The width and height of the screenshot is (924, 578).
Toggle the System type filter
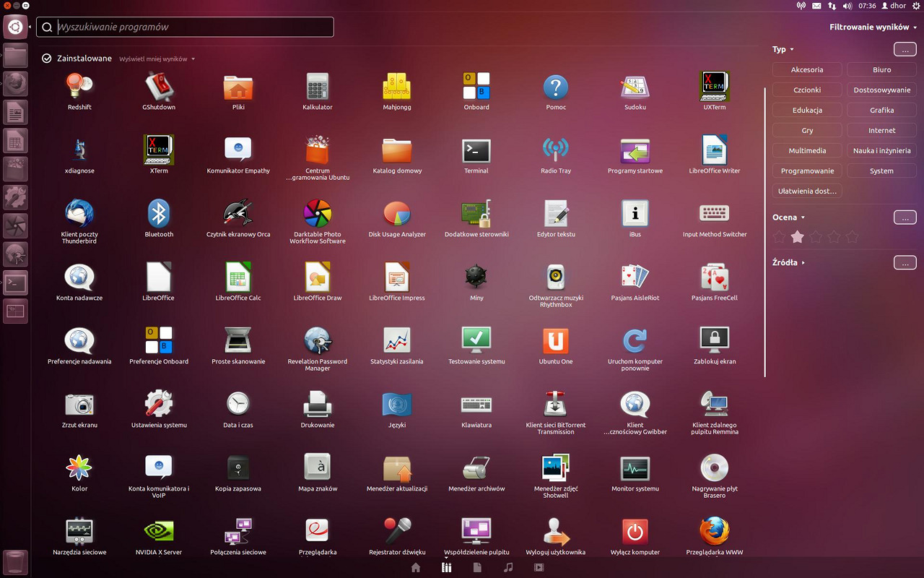881,171
